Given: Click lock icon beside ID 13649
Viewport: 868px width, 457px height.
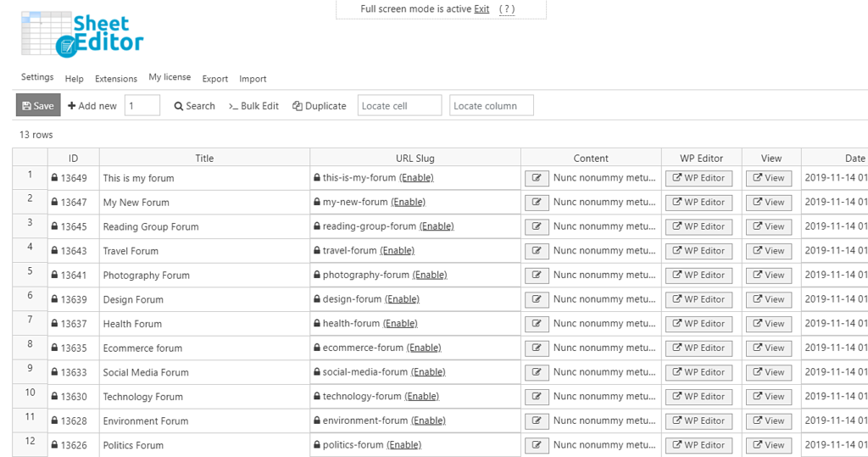Looking at the screenshot, I should (x=54, y=178).
